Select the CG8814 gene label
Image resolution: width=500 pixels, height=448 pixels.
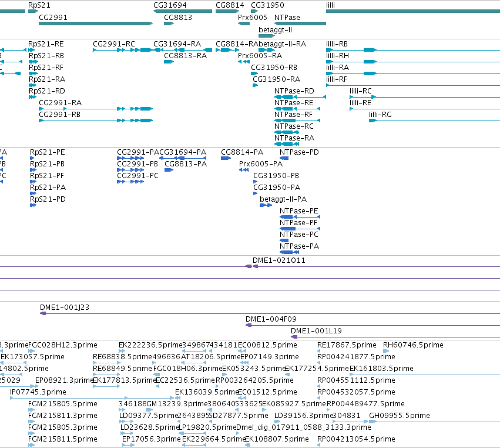(230, 5)
